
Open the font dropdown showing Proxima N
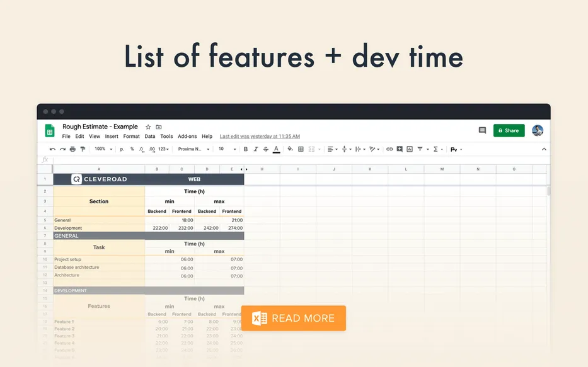tap(193, 149)
